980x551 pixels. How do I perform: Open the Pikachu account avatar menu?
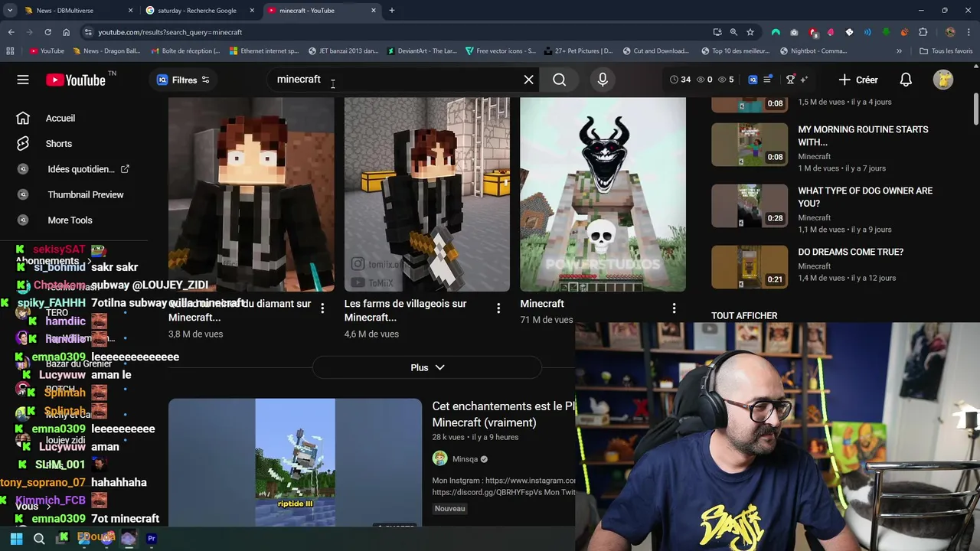point(943,80)
